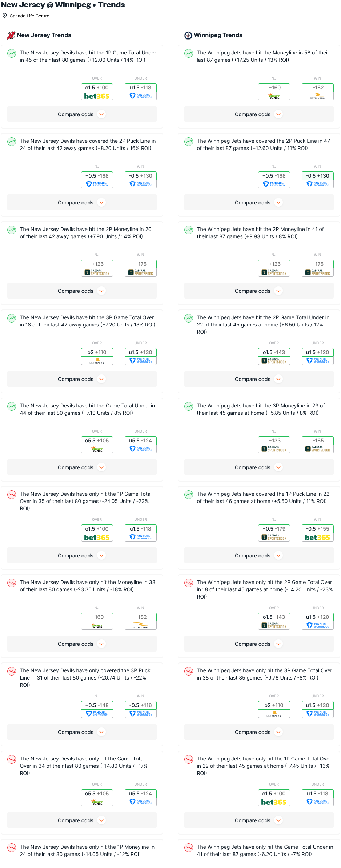Select BetRivers -182 moneyline in first Jets trend
The width and height of the screenshot is (341, 868).
tap(318, 92)
